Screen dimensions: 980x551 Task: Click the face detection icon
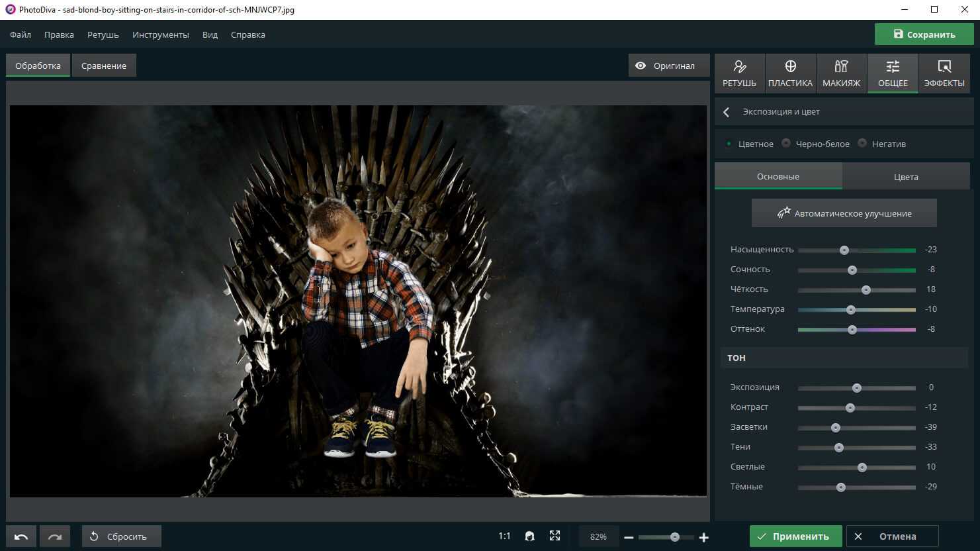pyautogui.click(x=529, y=536)
